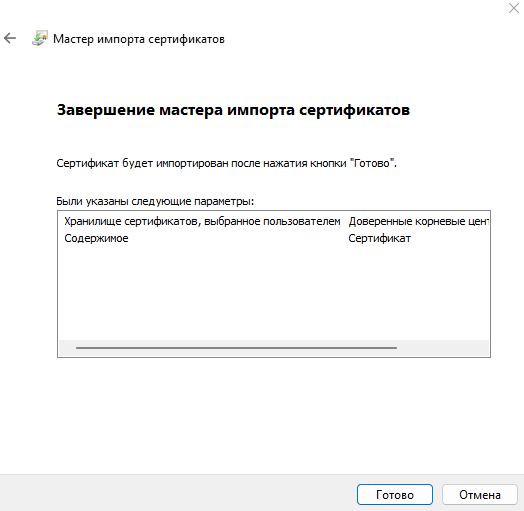The width and height of the screenshot is (524, 511).
Task: Click the quoted "Готово" word in description
Action: point(371,163)
